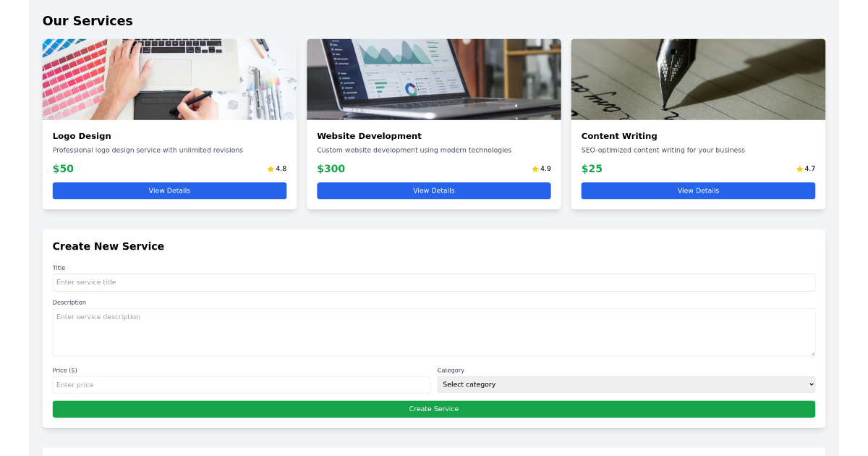Click the fountain pen image on Content Writing card

(x=697, y=79)
